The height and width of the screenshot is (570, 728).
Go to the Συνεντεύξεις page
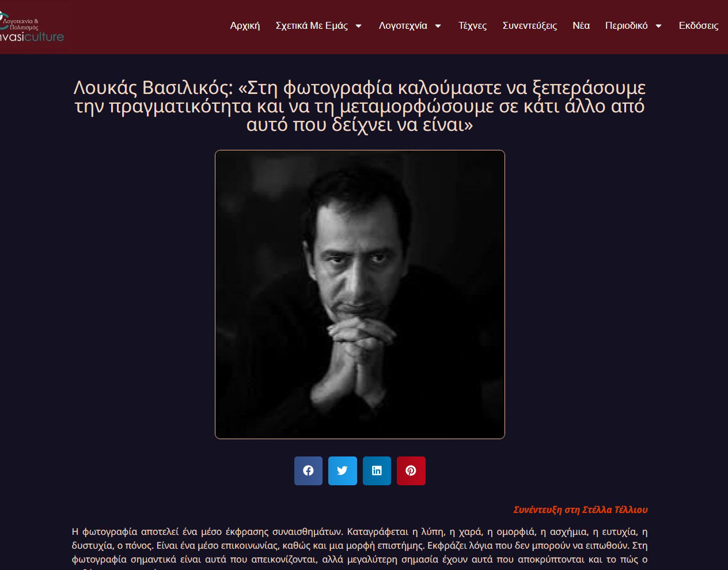[530, 26]
